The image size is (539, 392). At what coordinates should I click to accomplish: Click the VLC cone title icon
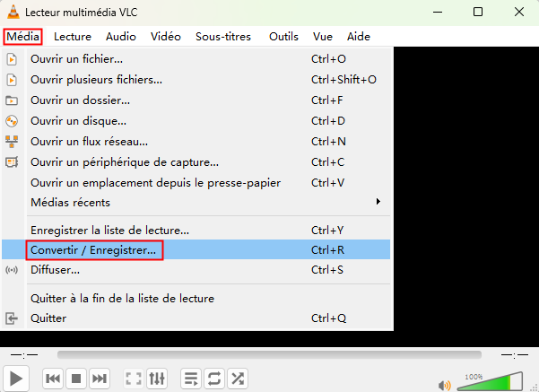pos(13,12)
